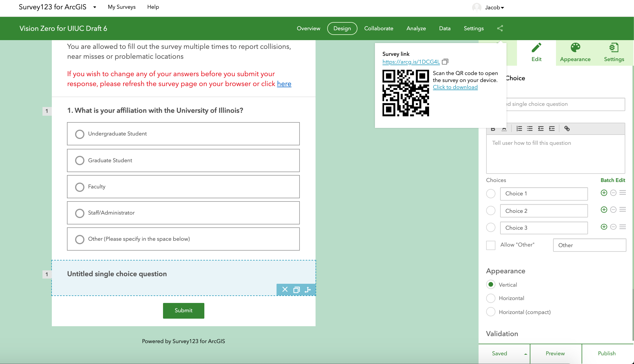
Task: Click the Publish button
Action: coord(607,353)
